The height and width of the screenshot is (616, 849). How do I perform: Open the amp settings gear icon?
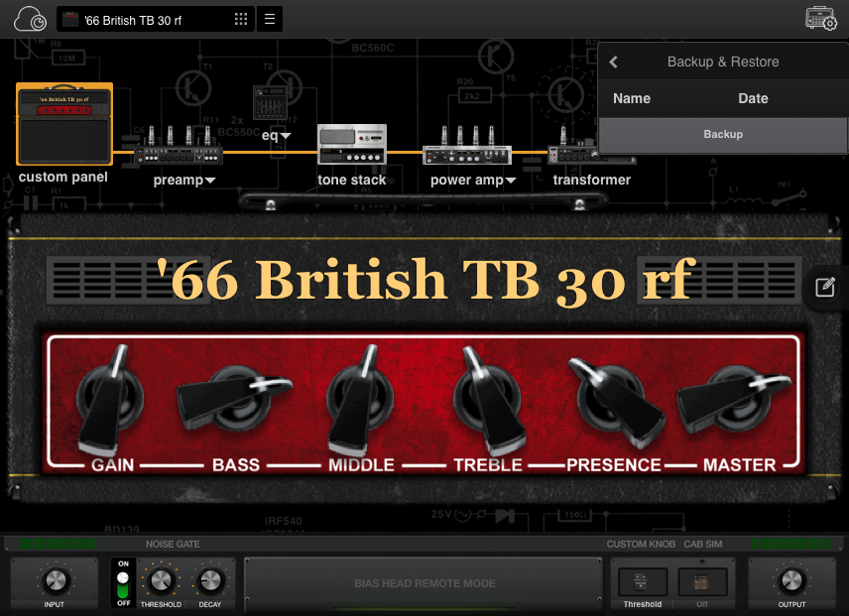(x=822, y=19)
